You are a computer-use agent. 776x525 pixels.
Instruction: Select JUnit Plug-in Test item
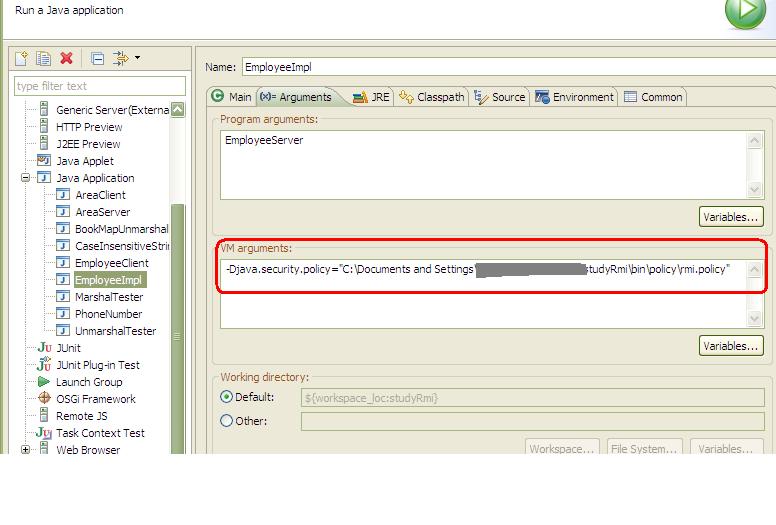98,365
